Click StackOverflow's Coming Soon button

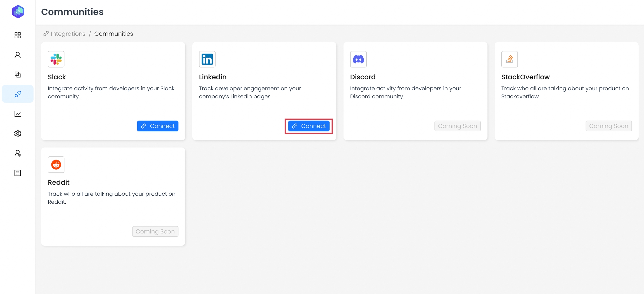pyautogui.click(x=609, y=126)
